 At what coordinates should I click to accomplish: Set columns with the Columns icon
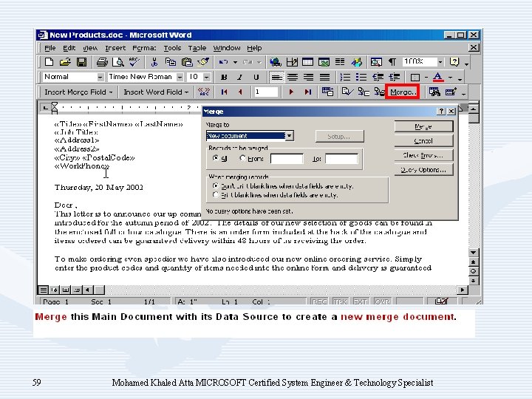tap(340, 62)
